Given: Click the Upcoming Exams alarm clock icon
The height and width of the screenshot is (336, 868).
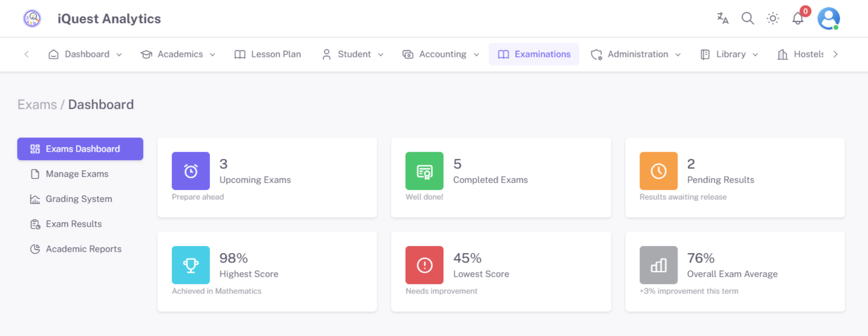Looking at the screenshot, I should click(191, 171).
